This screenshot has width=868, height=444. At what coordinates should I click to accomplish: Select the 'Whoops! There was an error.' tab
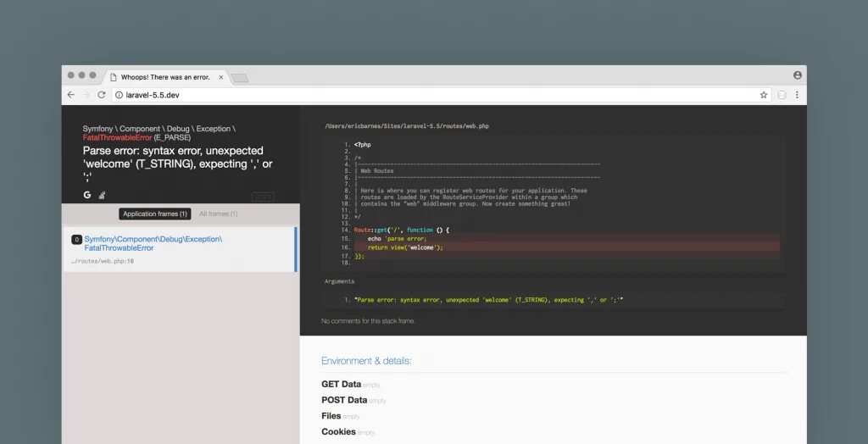point(165,77)
